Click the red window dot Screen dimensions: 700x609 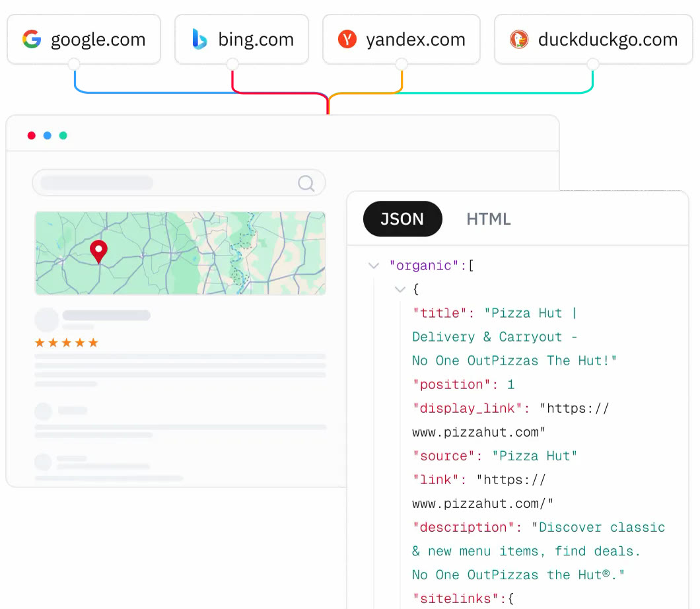pyautogui.click(x=31, y=135)
